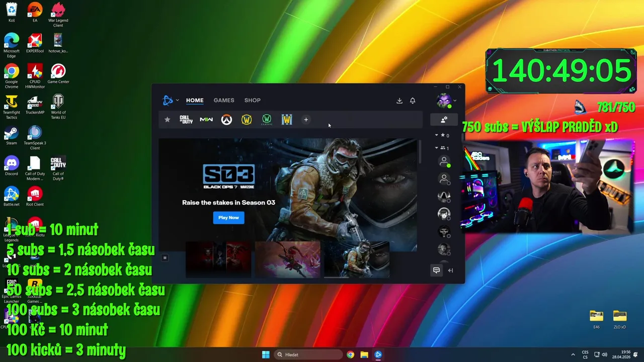Select the favorites star in games bar
Viewport: 644px width, 362px height.
click(x=167, y=120)
